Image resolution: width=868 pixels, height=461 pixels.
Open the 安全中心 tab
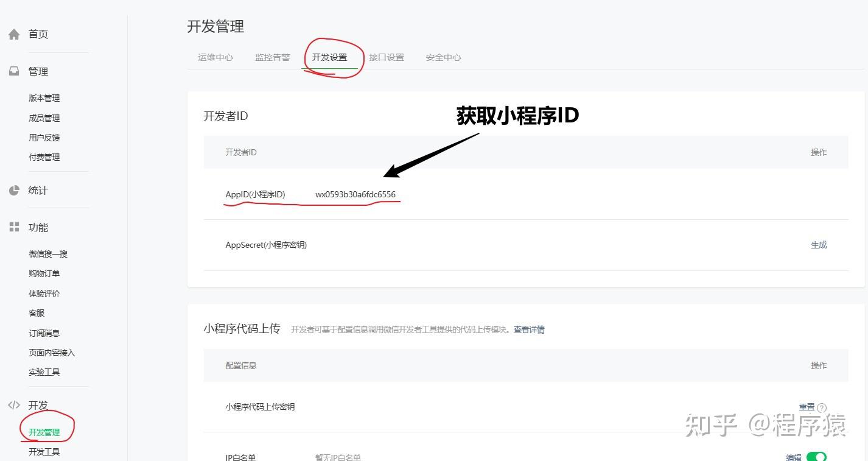click(x=443, y=57)
